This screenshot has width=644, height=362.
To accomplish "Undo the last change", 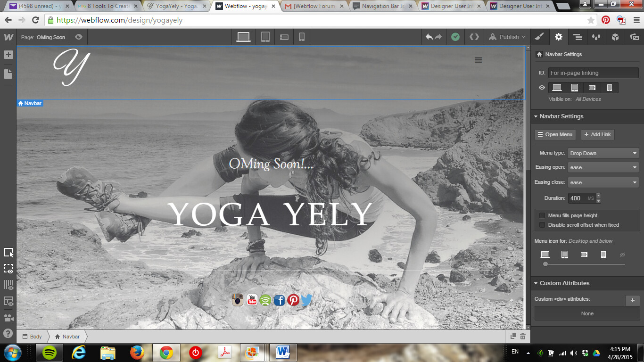I will 429,37.
